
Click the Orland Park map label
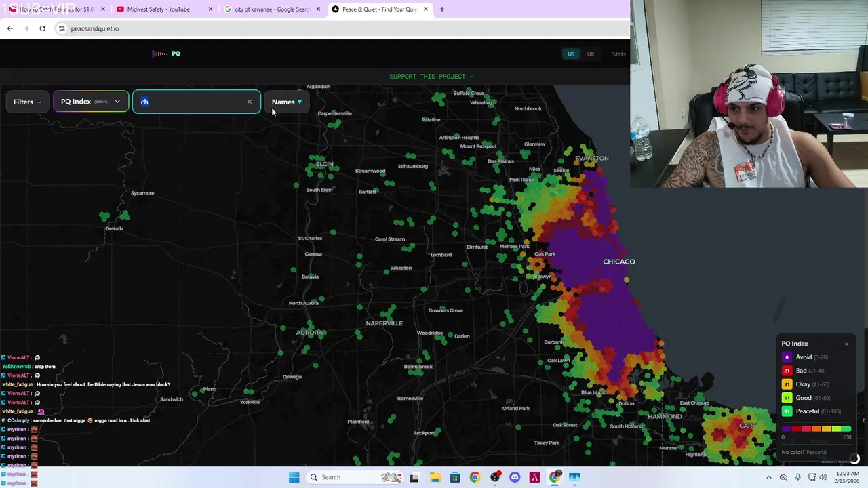(x=516, y=408)
